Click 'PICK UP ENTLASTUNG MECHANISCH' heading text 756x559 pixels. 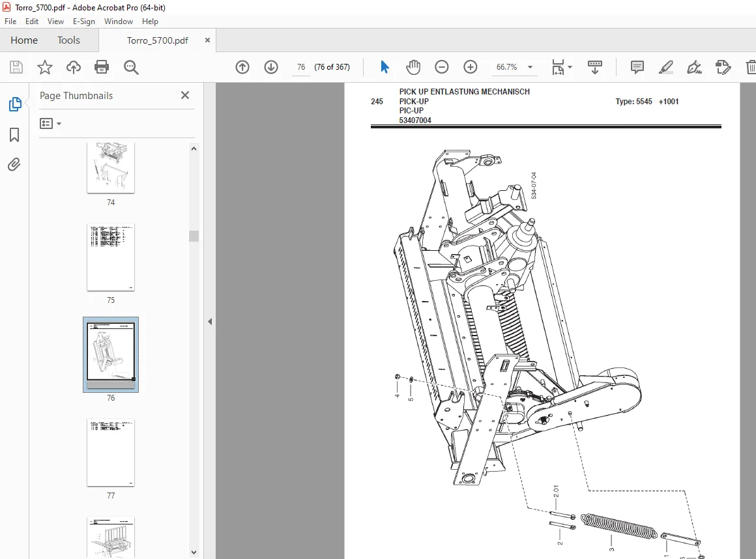point(464,92)
